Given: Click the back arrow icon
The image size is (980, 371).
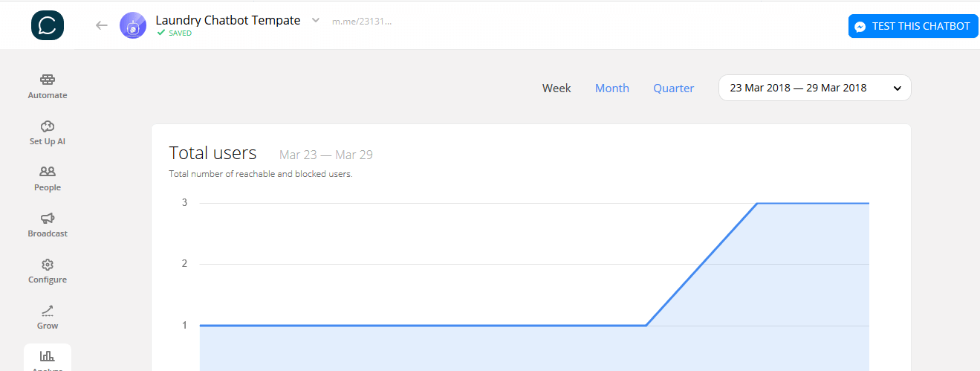Looking at the screenshot, I should pyautogui.click(x=102, y=25).
